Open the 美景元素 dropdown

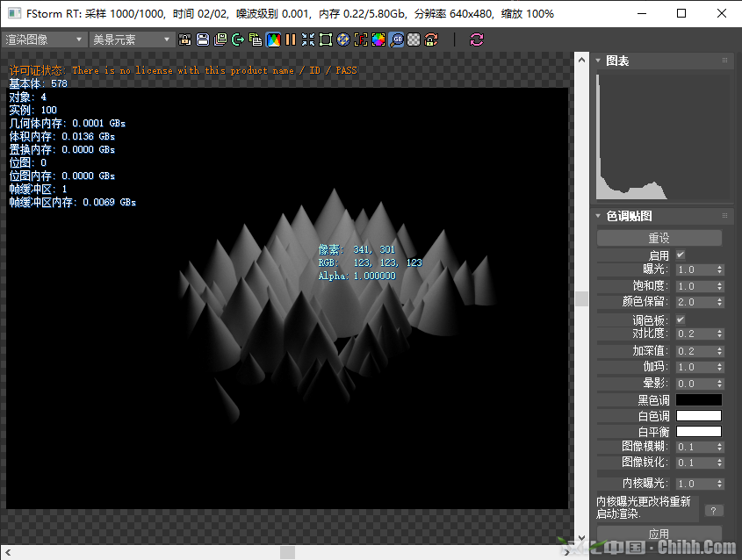click(132, 39)
